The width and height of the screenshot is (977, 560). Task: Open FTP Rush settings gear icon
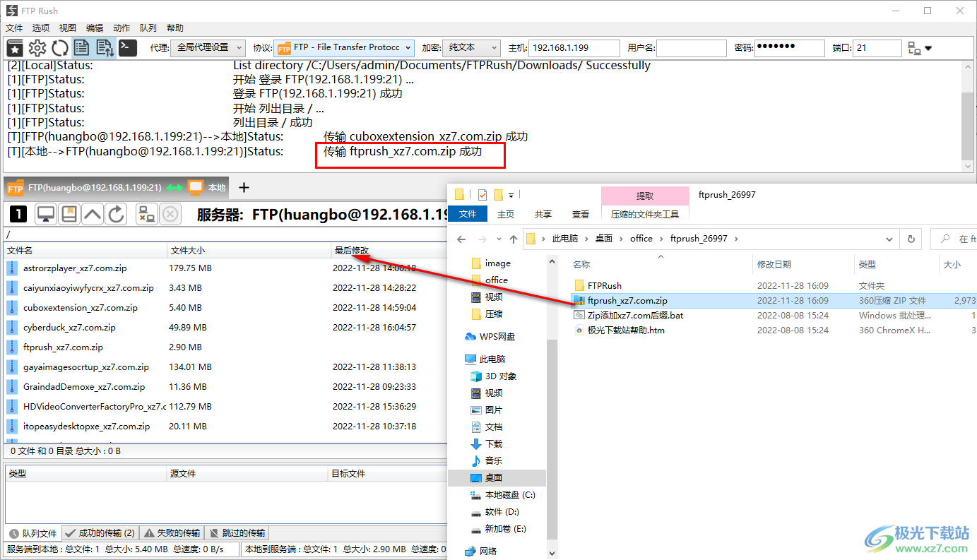(x=37, y=48)
